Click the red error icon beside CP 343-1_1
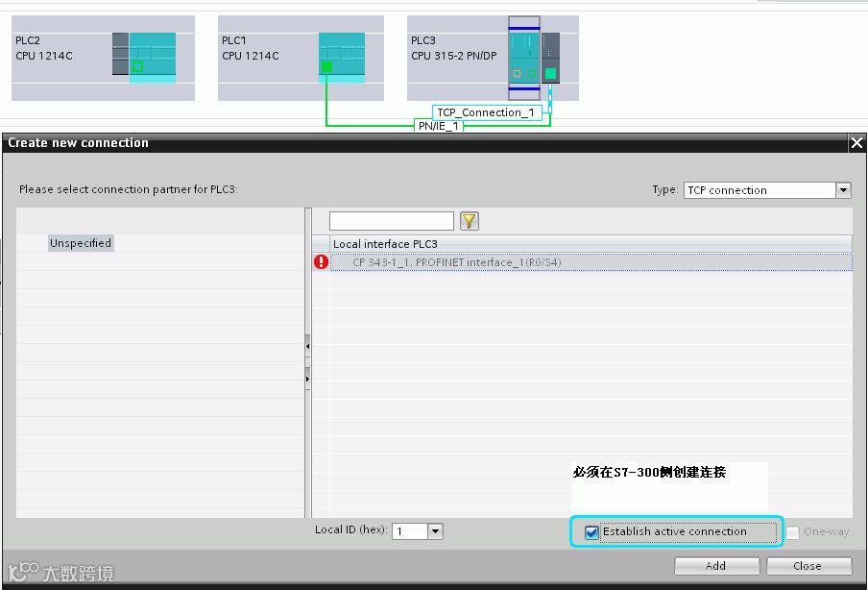The width and height of the screenshot is (868, 590). coord(321,262)
